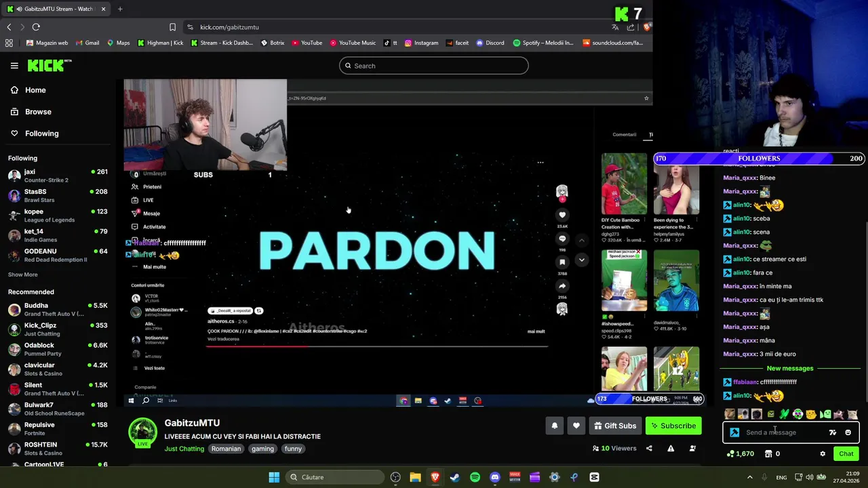Image resolution: width=868 pixels, height=488 pixels.
Task: Open jaxi channel in Following list
Action: (58, 176)
